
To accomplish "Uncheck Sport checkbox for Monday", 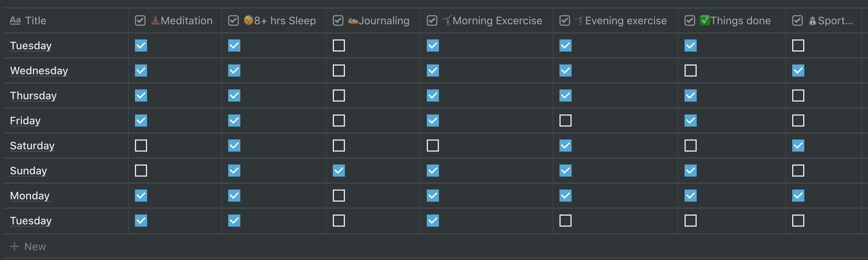I will click(x=798, y=196).
